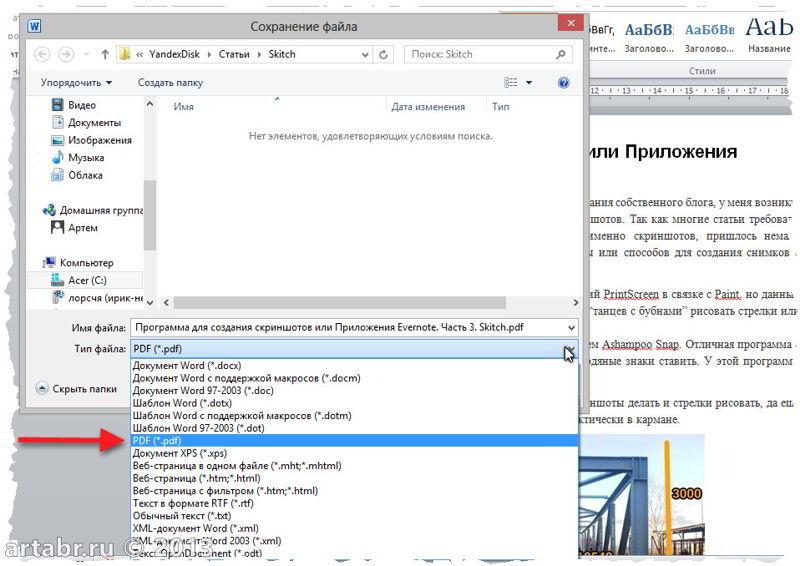This screenshot has width=800, height=566.
Task: Click horizontal scrollbar left arrow
Action: [x=166, y=303]
